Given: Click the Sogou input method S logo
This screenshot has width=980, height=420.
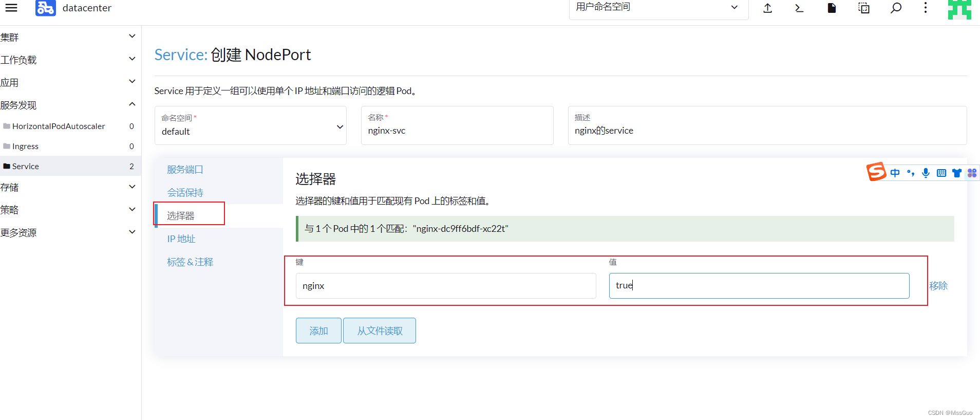Looking at the screenshot, I should (877, 172).
